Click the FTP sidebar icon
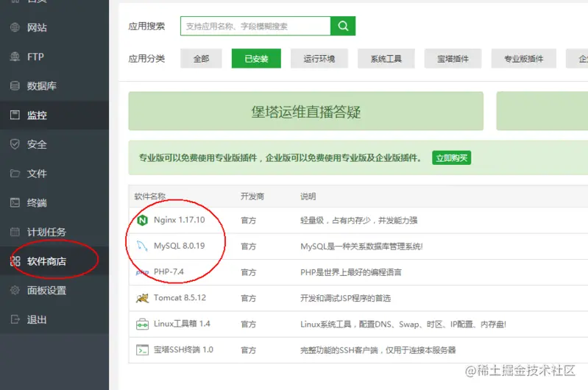Screen dimensions: 588x390 [x=15, y=57]
